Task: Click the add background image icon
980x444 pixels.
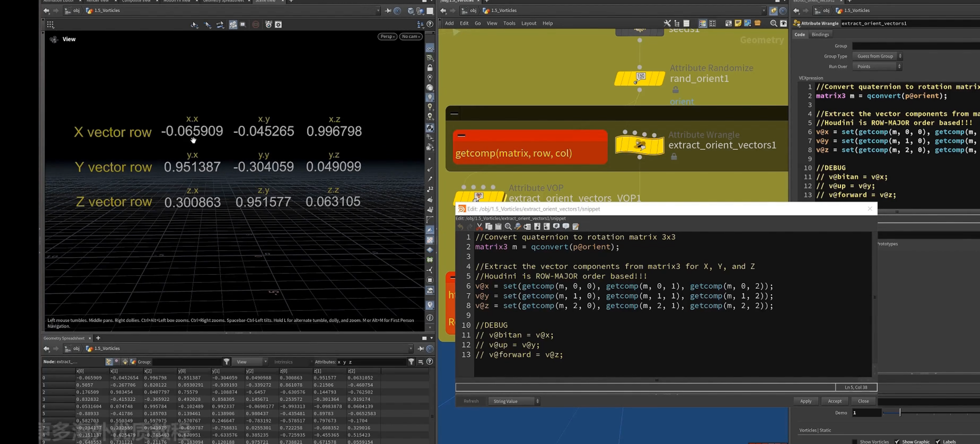Action: coord(747,23)
